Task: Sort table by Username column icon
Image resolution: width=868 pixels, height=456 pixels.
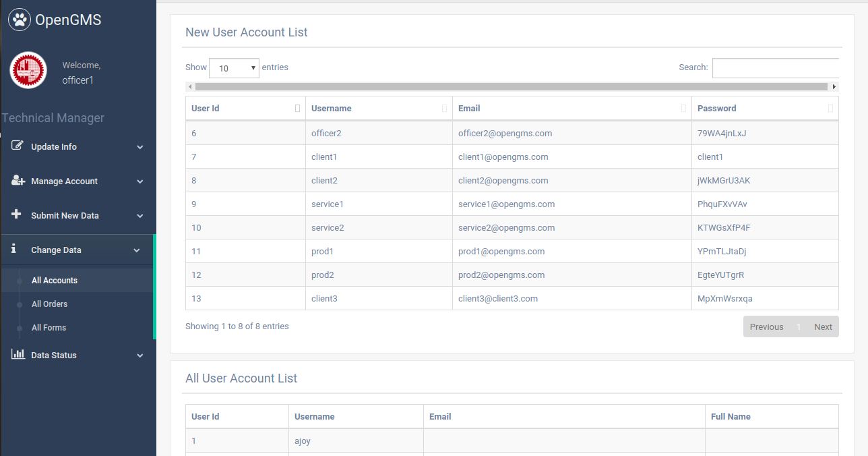Action: (x=444, y=109)
